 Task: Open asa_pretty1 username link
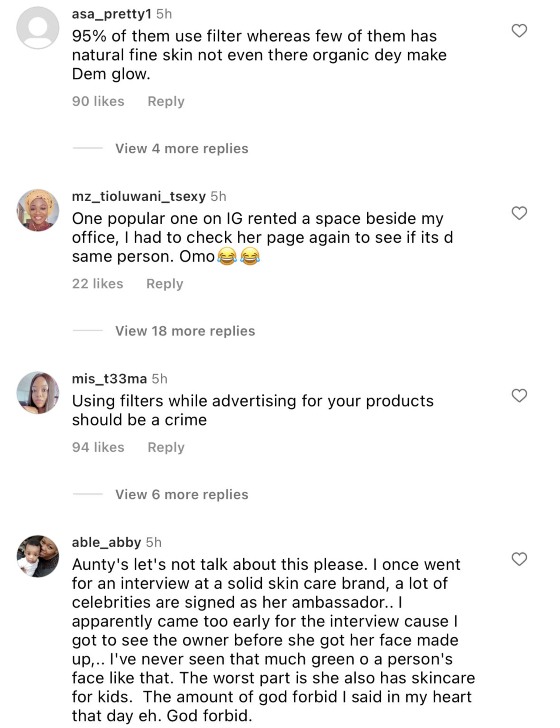111,14
